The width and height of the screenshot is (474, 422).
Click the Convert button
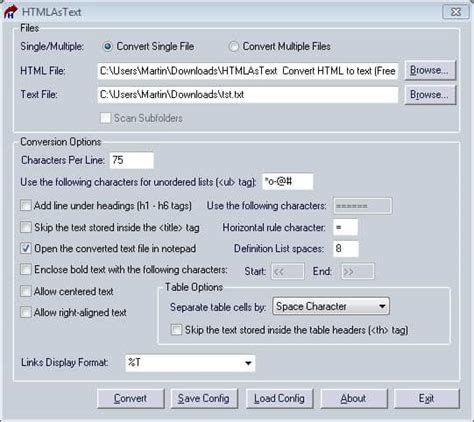point(131,398)
